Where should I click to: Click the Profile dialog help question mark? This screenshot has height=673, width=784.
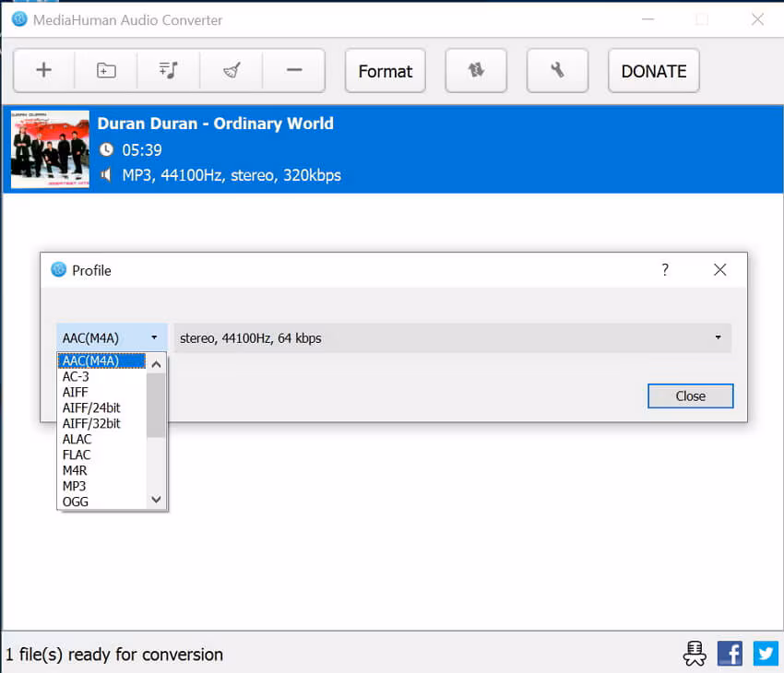coord(665,270)
